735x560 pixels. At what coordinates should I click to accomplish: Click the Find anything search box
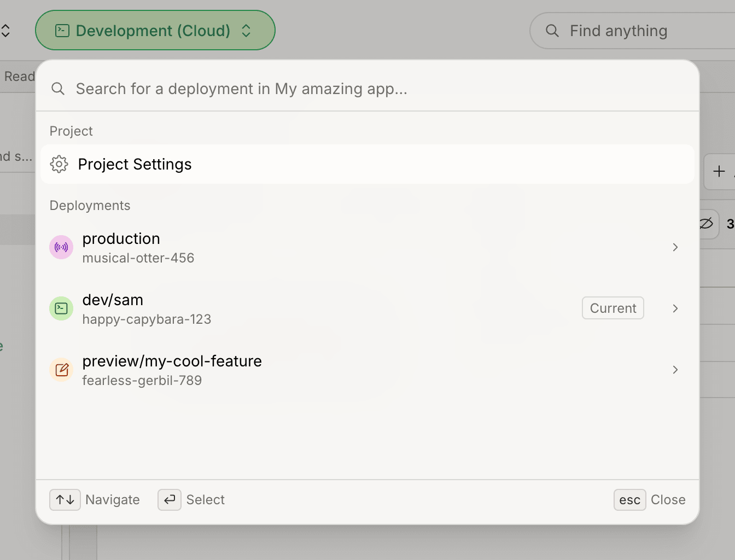(632, 31)
